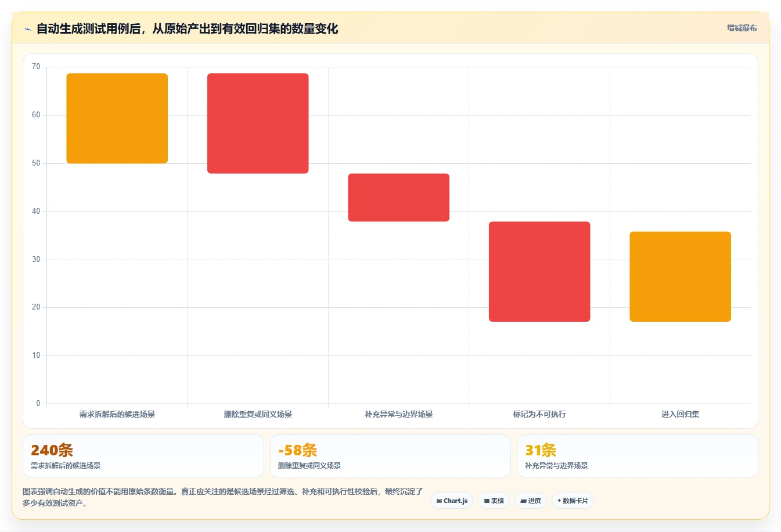The height and width of the screenshot is (532, 781).
Task: Click the y-axis tick label 20
Action: [x=36, y=307]
